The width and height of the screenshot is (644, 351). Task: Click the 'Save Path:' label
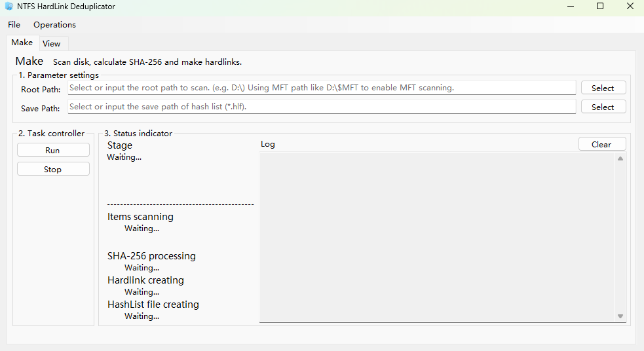[x=40, y=109]
